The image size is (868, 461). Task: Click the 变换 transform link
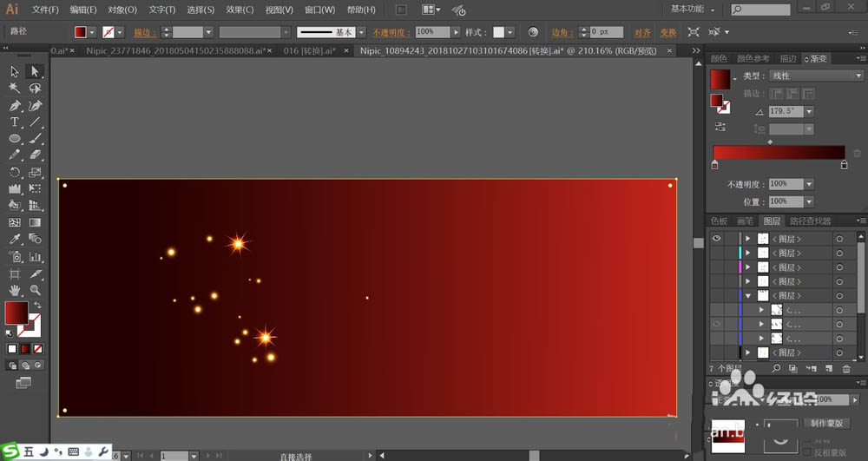667,33
